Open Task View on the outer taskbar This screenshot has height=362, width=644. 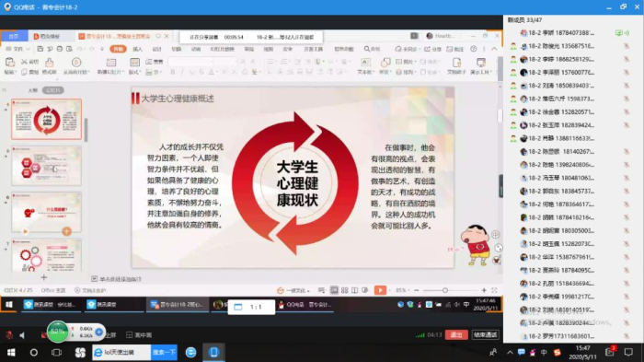56,353
